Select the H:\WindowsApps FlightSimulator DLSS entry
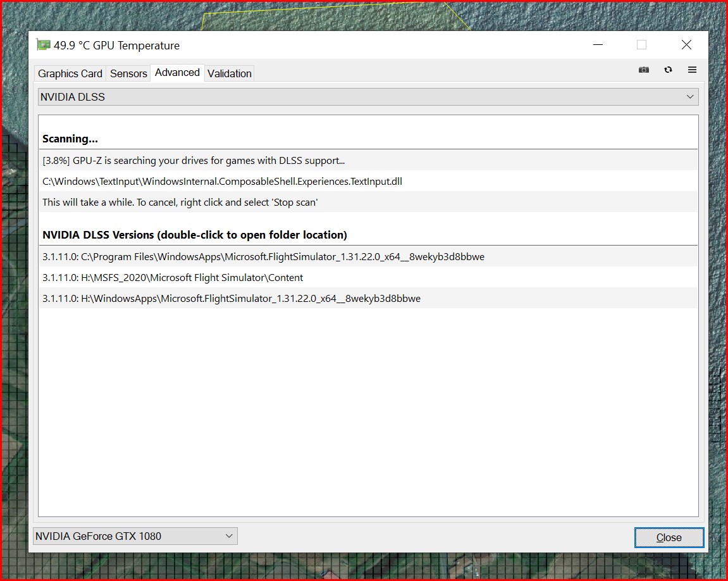 point(369,298)
